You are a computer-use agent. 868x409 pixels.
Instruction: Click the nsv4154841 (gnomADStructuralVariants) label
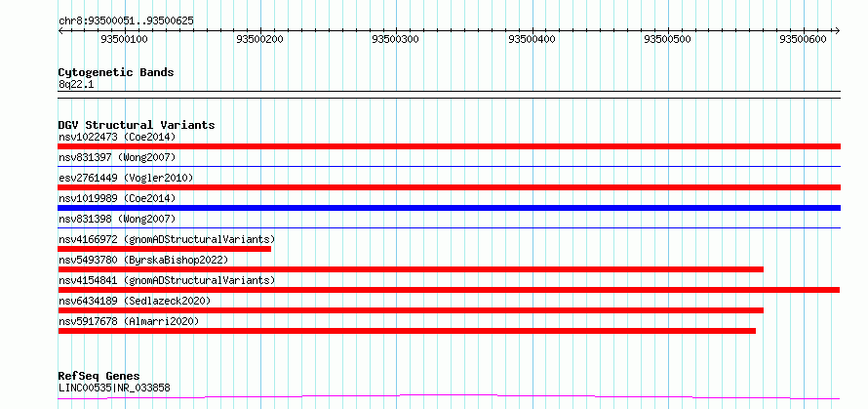pos(167,280)
